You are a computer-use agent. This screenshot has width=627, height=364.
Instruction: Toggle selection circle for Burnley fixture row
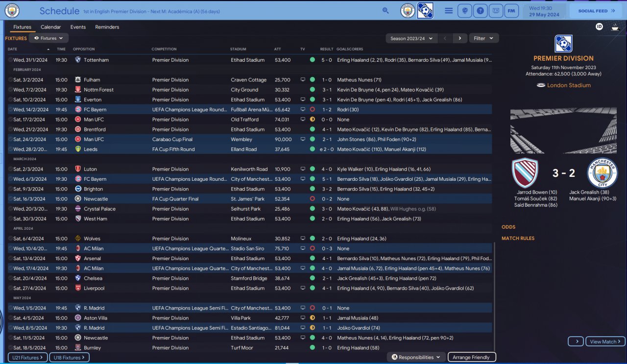click(x=10, y=348)
